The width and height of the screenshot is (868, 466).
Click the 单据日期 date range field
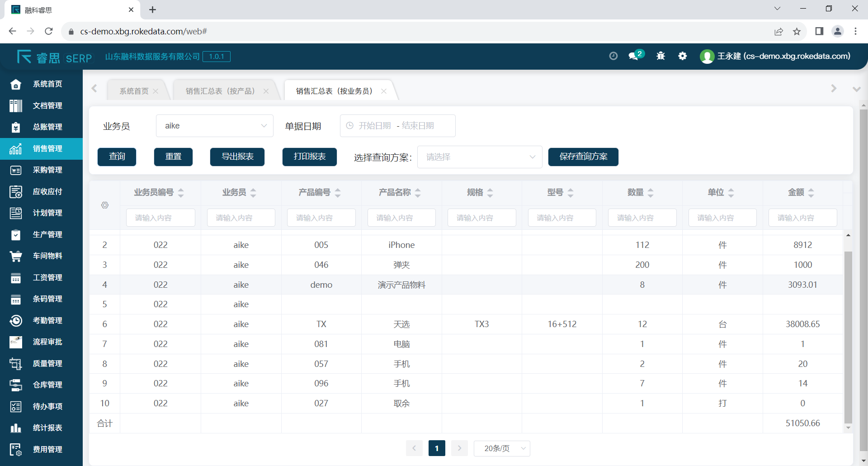pos(397,126)
